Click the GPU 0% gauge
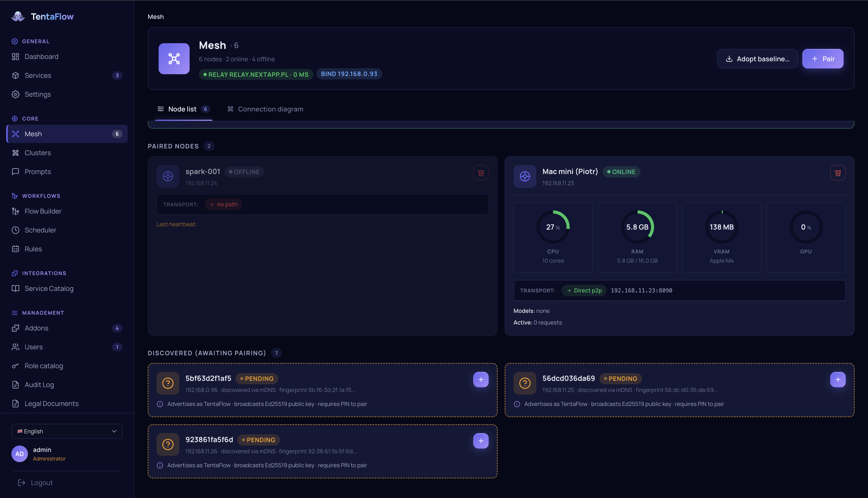 806,227
